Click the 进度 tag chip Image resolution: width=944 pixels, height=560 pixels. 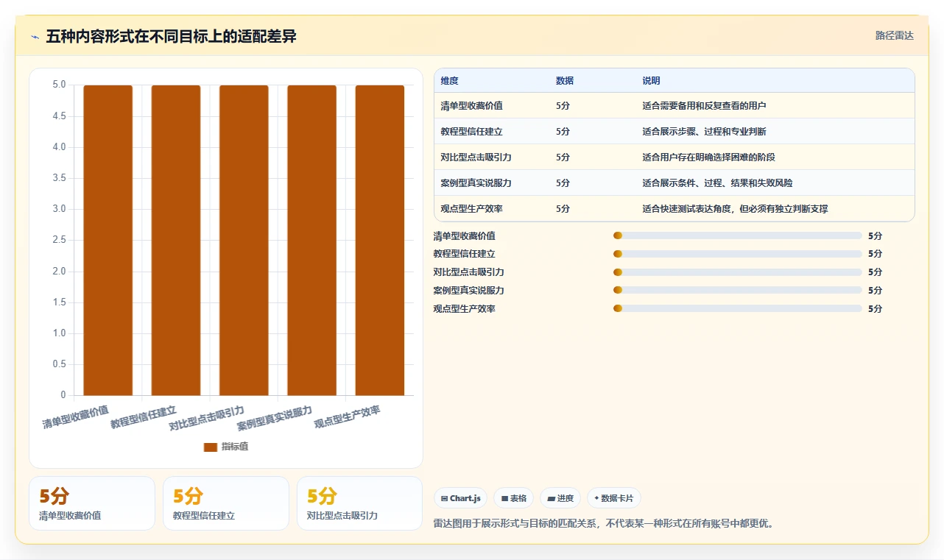click(560, 498)
